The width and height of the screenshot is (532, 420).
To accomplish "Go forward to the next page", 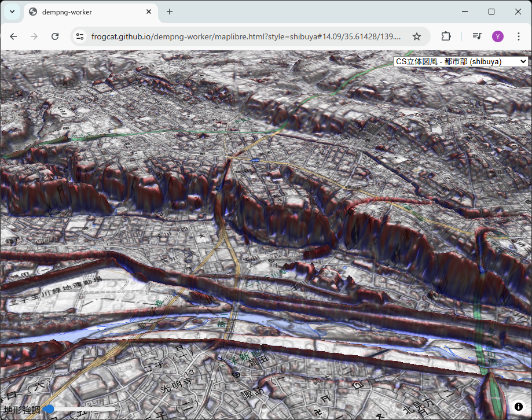I will tap(34, 36).
